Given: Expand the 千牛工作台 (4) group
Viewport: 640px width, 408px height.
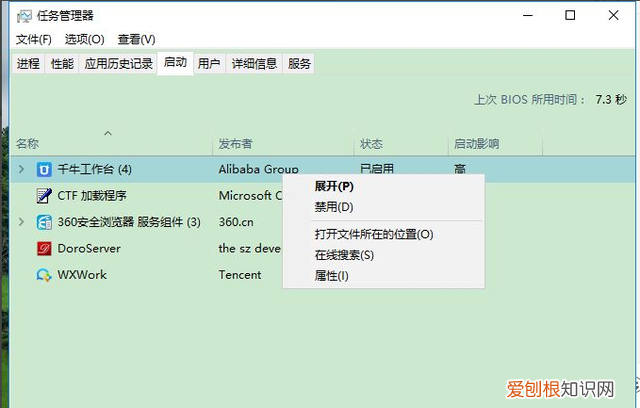Looking at the screenshot, I should pyautogui.click(x=21, y=169).
